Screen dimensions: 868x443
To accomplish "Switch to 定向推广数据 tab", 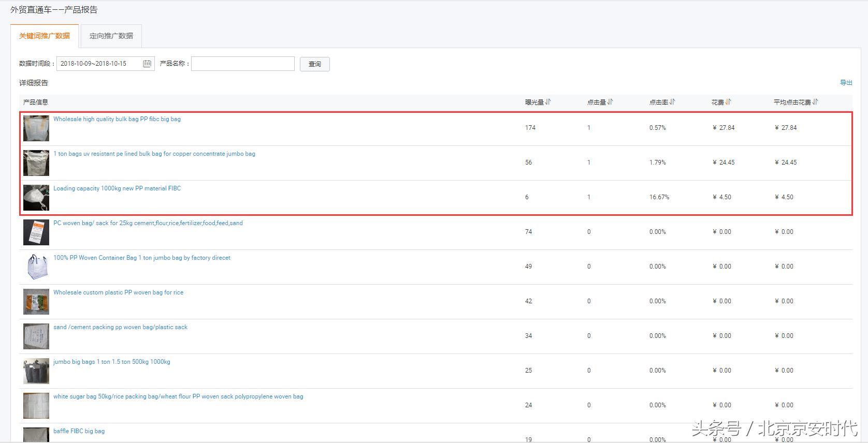I will 111,36.
